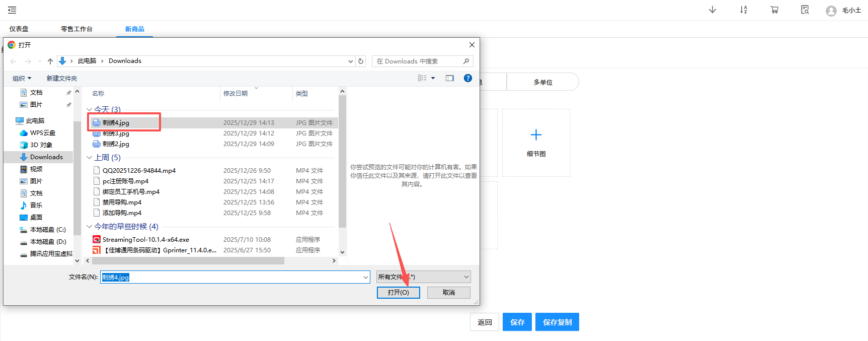Image resolution: width=868 pixels, height=341 pixels.
Task: Select file StreamingTool-10.1.4-x64.exe
Action: point(146,240)
